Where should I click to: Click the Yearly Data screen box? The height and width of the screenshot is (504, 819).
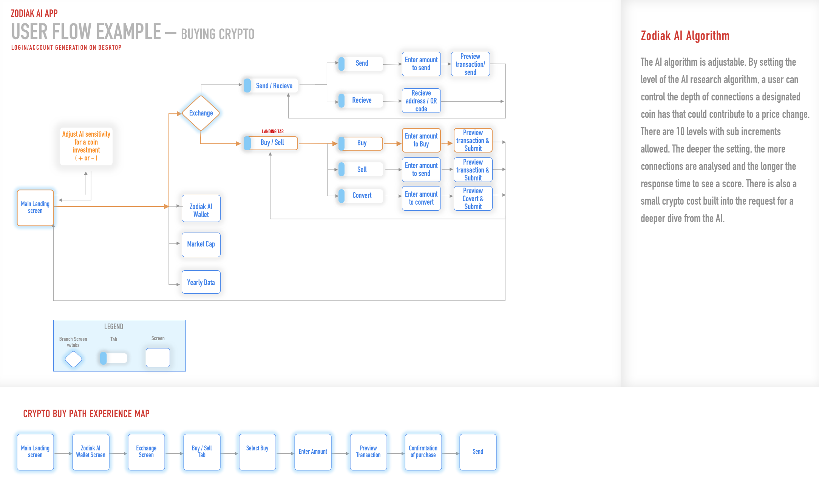coord(201,282)
